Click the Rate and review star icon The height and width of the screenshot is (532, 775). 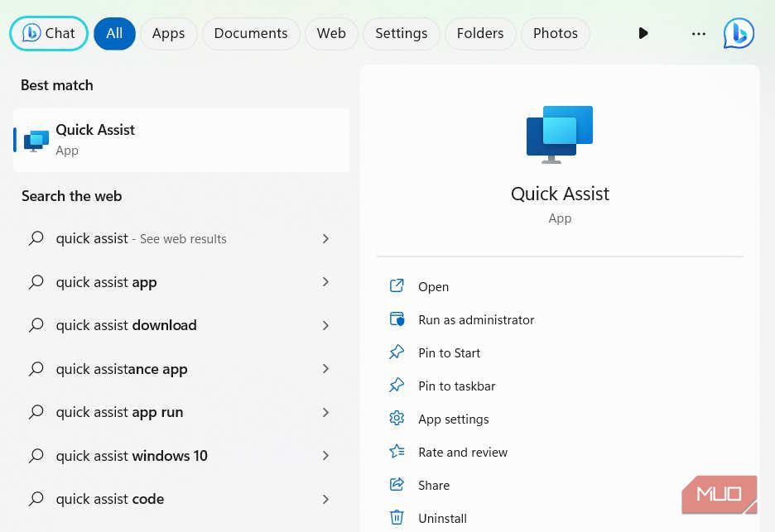coord(397,452)
